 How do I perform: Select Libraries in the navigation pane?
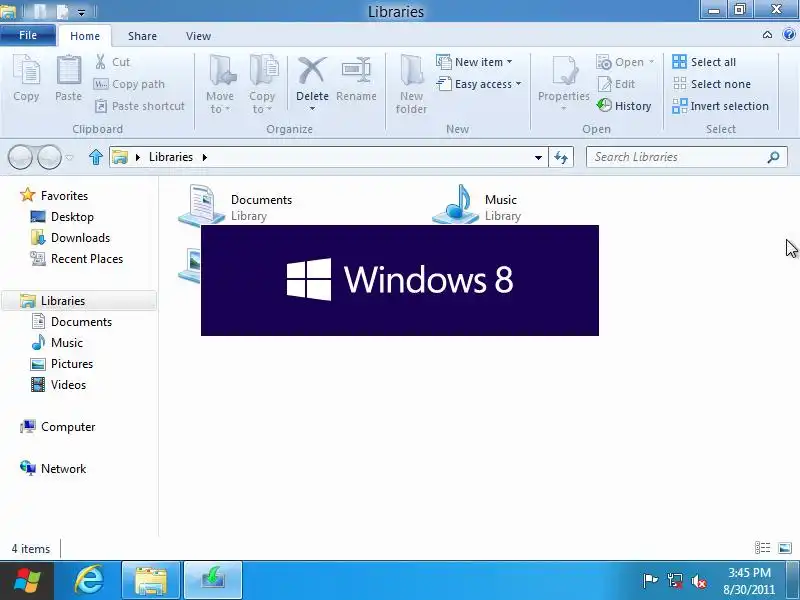click(79, 301)
